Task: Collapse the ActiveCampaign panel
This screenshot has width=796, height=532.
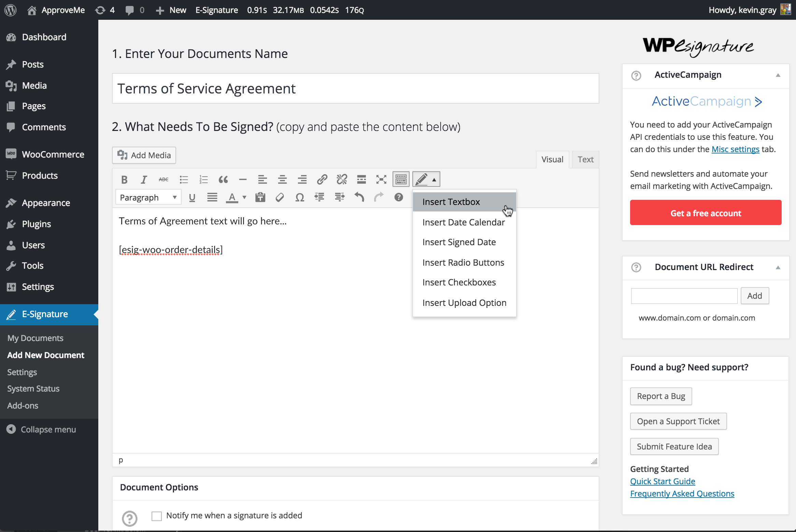Action: pyautogui.click(x=778, y=75)
